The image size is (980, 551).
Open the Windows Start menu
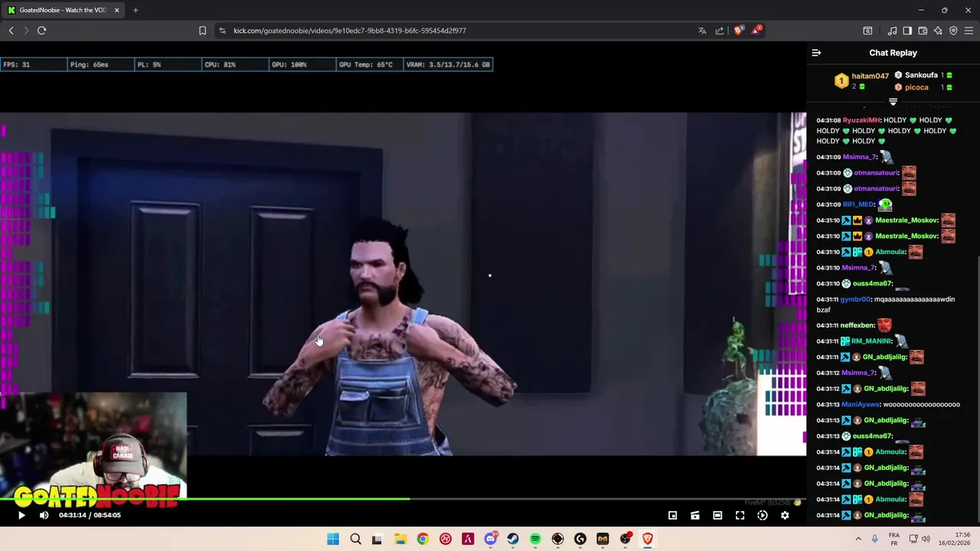tap(333, 539)
